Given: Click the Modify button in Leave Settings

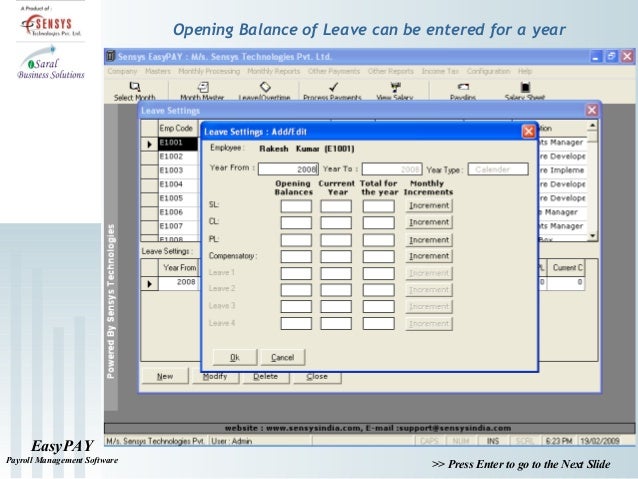Looking at the screenshot, I should [x=216, y=378].
